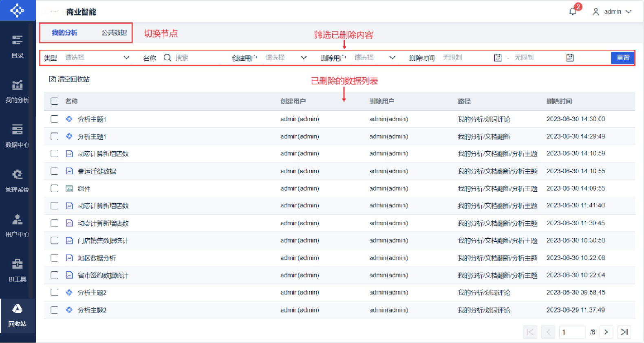
Task: Expand the admin account menu chevron
Action: 629,12
